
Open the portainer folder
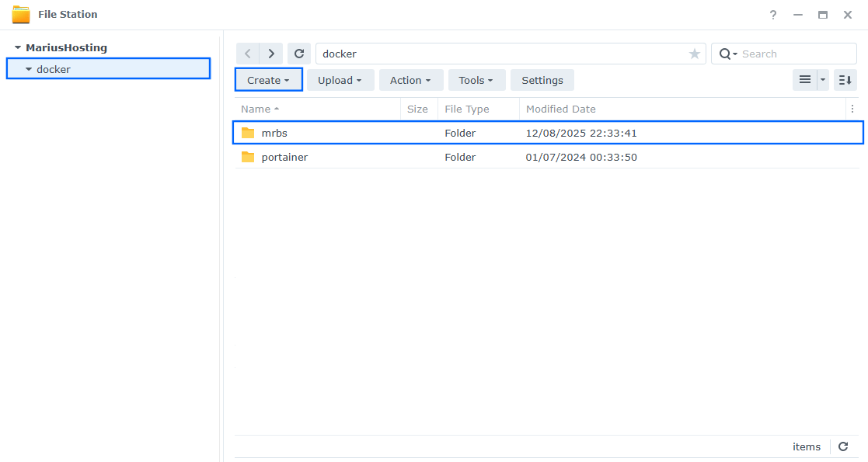coord(284,157)
